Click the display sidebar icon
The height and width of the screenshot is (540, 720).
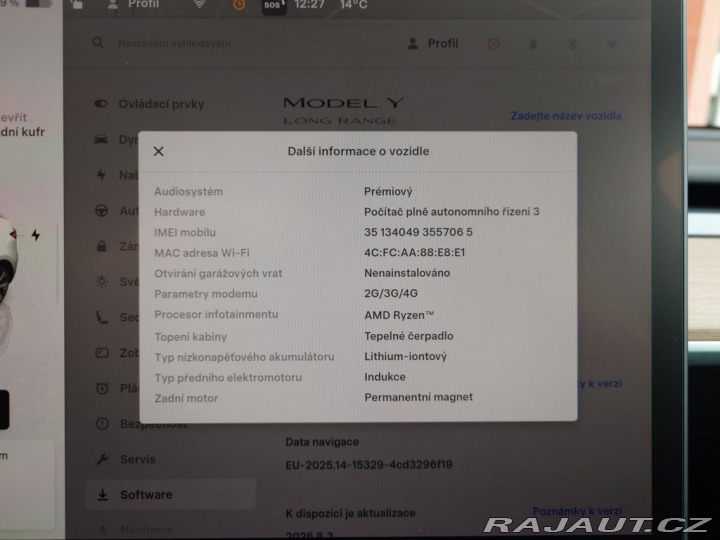click(x=101, y=353)
